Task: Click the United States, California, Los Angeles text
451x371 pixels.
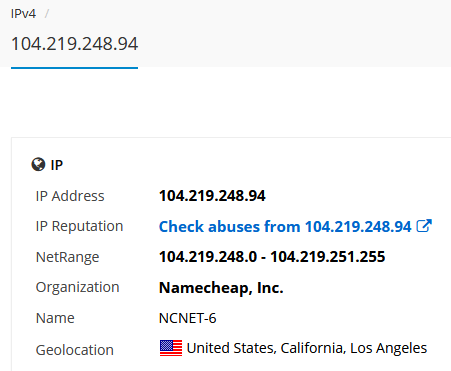Action: 307,348
